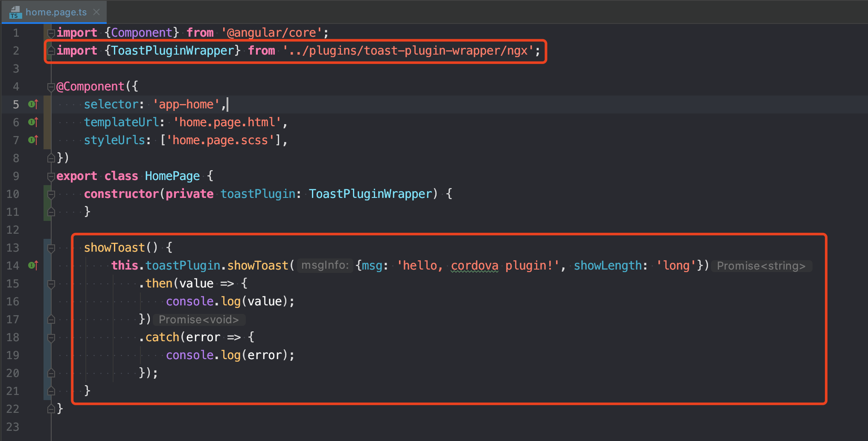Click the Promise<string> inlay type hint
This screenshot has height=441, width=868.
pos(760,266)
